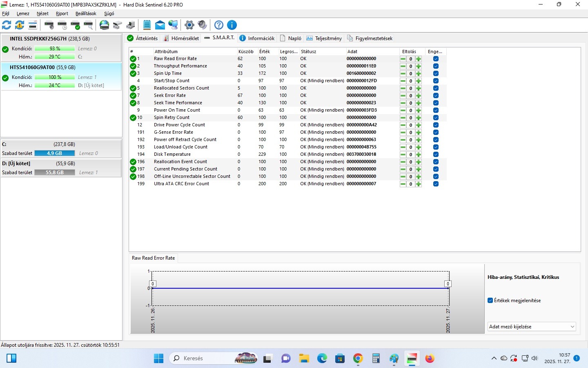588x368 pixels.
Task: Click the OneDrive cloud tray icon
Action: point(504,359)
